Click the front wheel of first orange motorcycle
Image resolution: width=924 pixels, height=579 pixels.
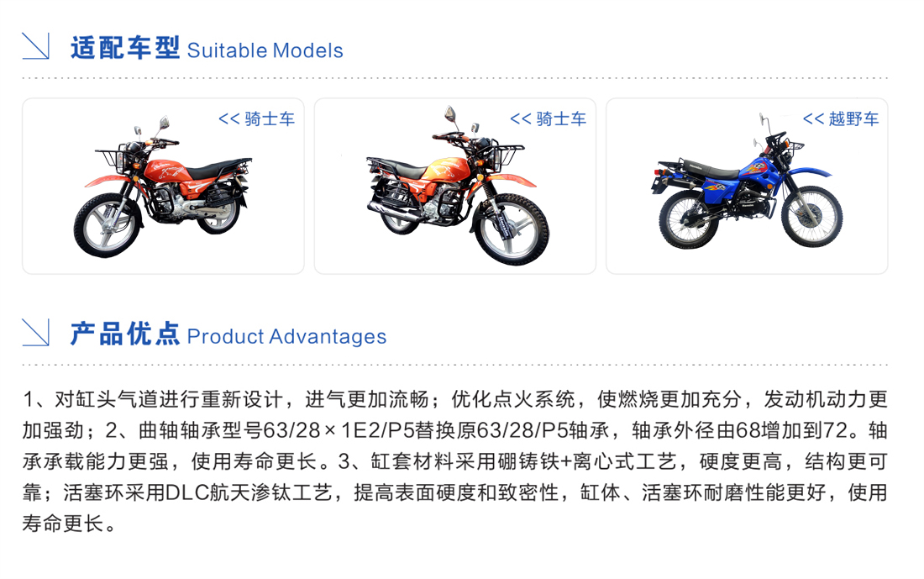click(x=108, y=226)
